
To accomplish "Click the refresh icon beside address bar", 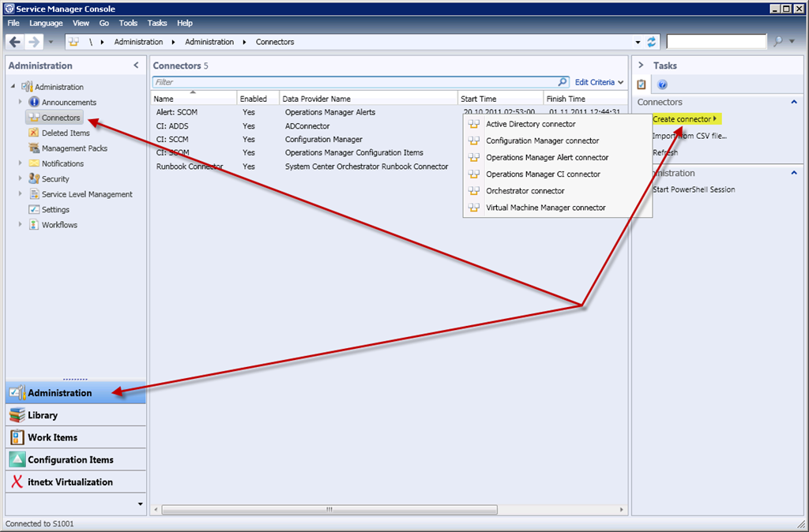I will coord(652,42).
